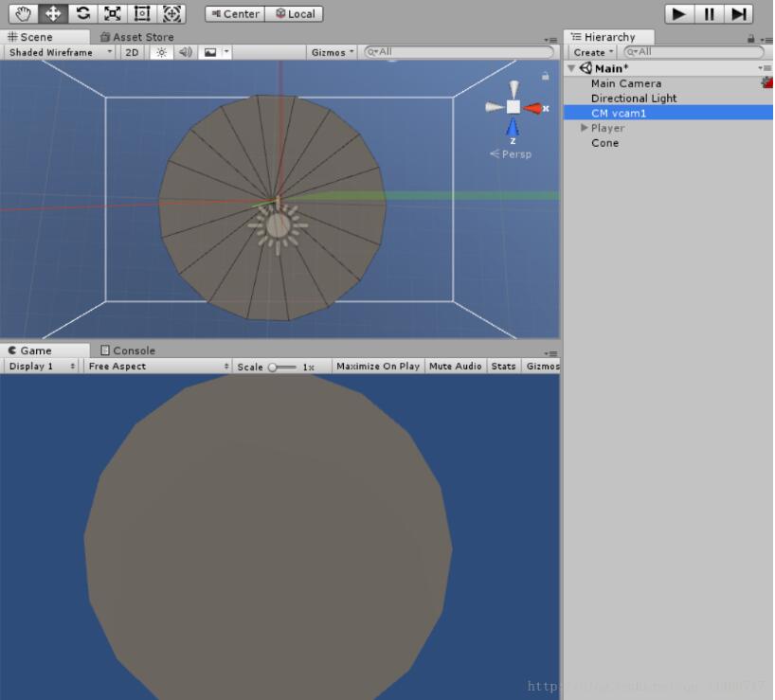Toggle Persp projection label

click(x=511, y=154)
